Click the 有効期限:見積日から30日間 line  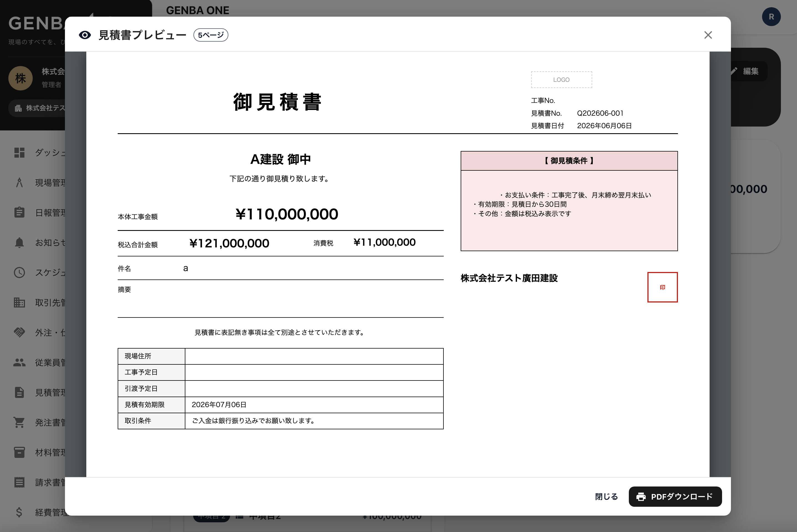click(x=520, y=204)
